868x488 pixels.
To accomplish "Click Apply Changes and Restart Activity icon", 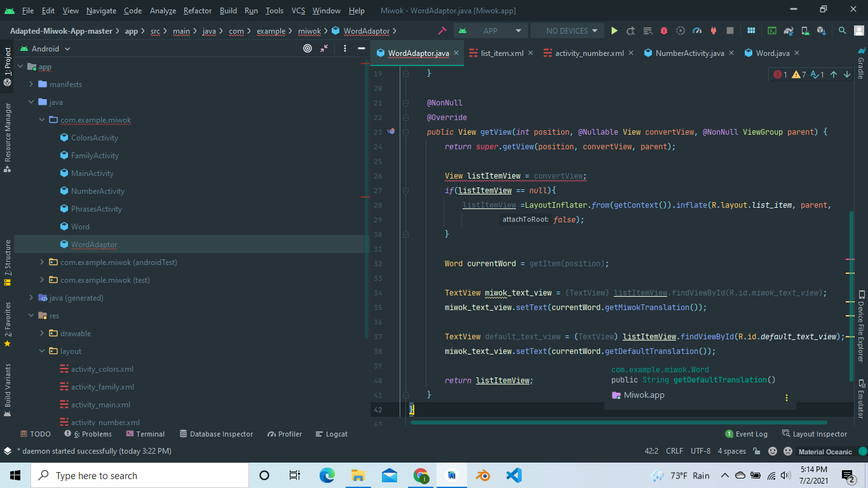I will (630, 30).
